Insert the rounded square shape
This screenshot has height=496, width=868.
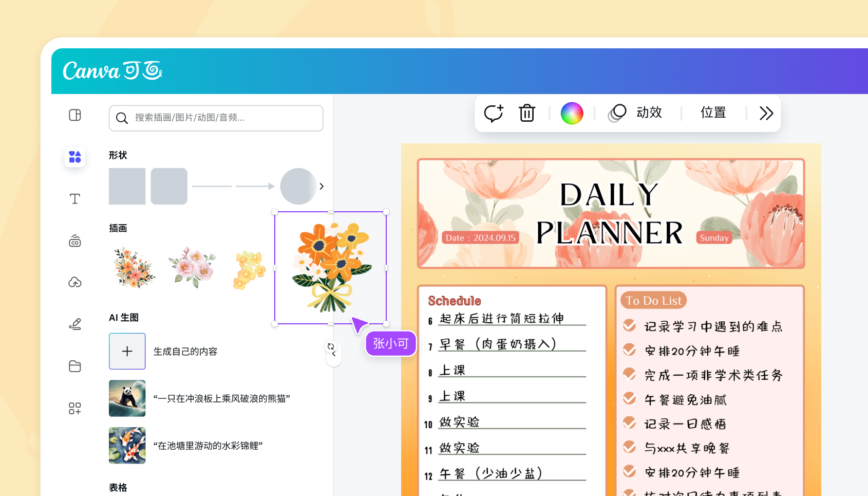pos(169,186)
